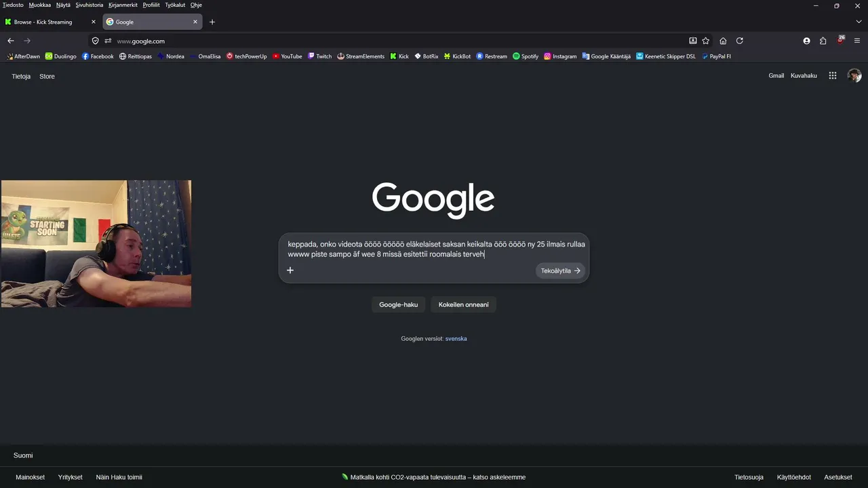Switch to the Browse - Kick Streaming tab
The width and height of the screenshot is (868, 488).
point(50,22)
